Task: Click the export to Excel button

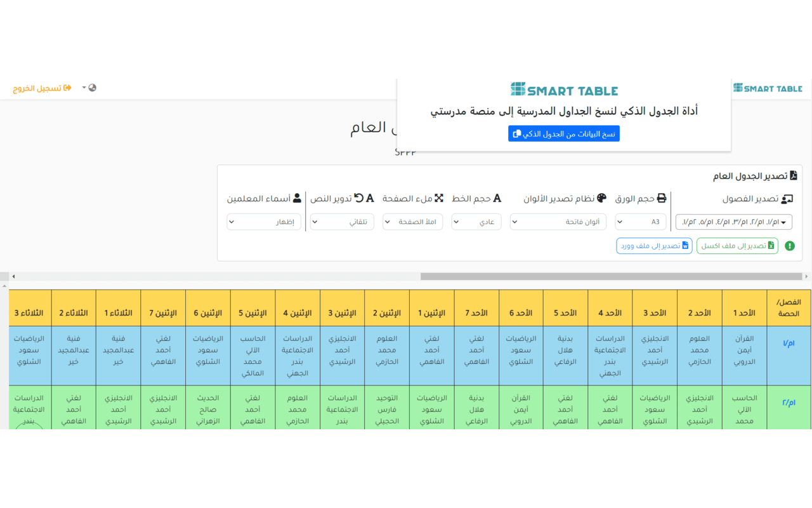Action: point(737,245)
